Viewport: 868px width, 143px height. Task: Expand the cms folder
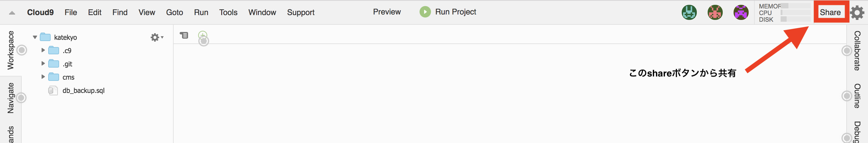click(43, 77)
